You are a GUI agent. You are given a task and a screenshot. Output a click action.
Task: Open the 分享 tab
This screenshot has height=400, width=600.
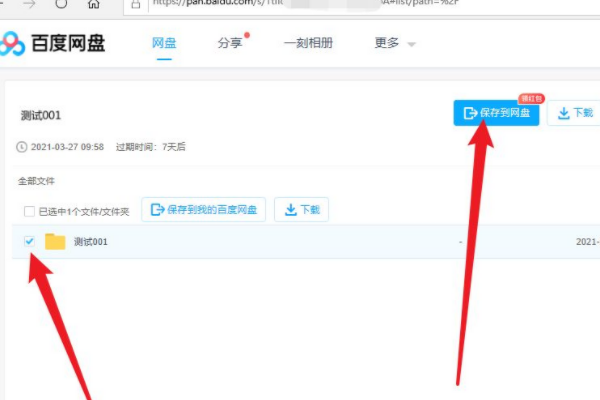[230, 43]
